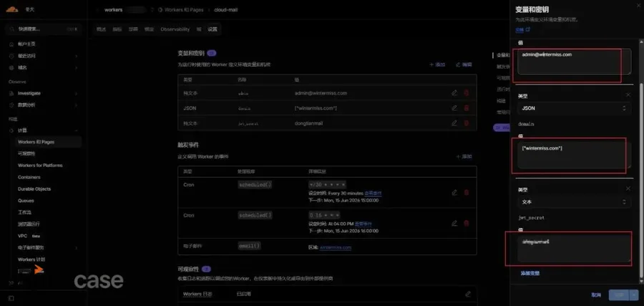644x306 pixels.
Task: Expand the domains sidebar chevron
Action: click(x=77, y=67)
